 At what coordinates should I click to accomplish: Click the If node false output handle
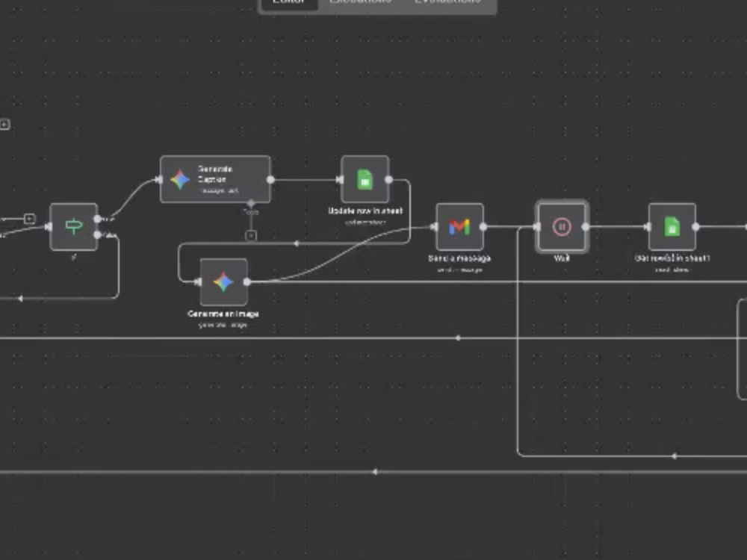point(98,234)
